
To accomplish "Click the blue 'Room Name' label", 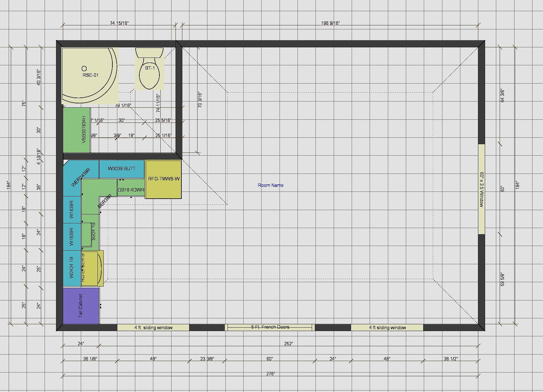I will pyautogui.click(x=271, y=185).
